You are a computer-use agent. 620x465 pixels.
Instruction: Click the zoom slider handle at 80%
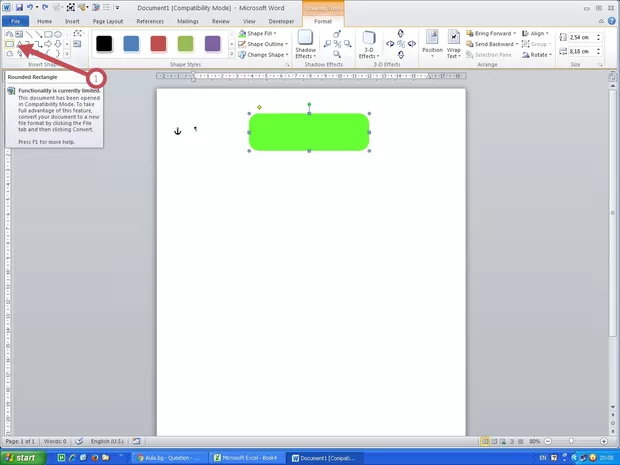pos(571,441)
